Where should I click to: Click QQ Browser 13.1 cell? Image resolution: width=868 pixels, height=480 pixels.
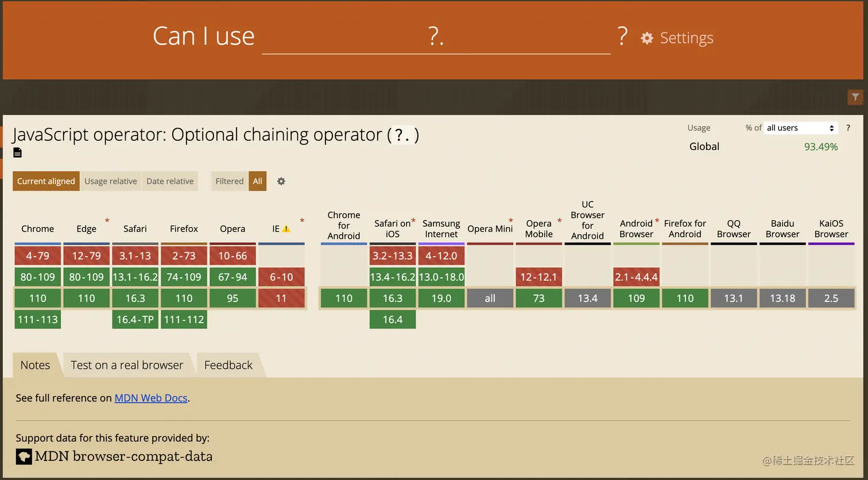(734, 298)
